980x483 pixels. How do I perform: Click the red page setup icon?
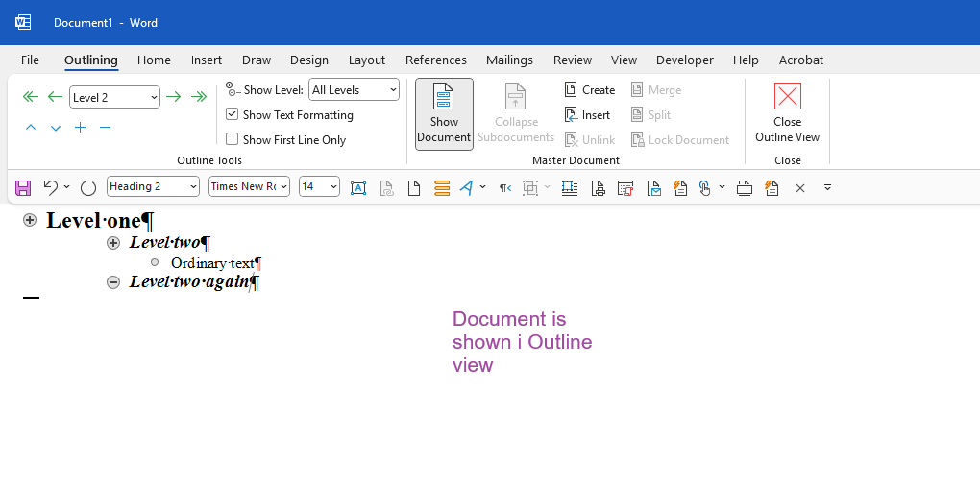tap(625, 187)
